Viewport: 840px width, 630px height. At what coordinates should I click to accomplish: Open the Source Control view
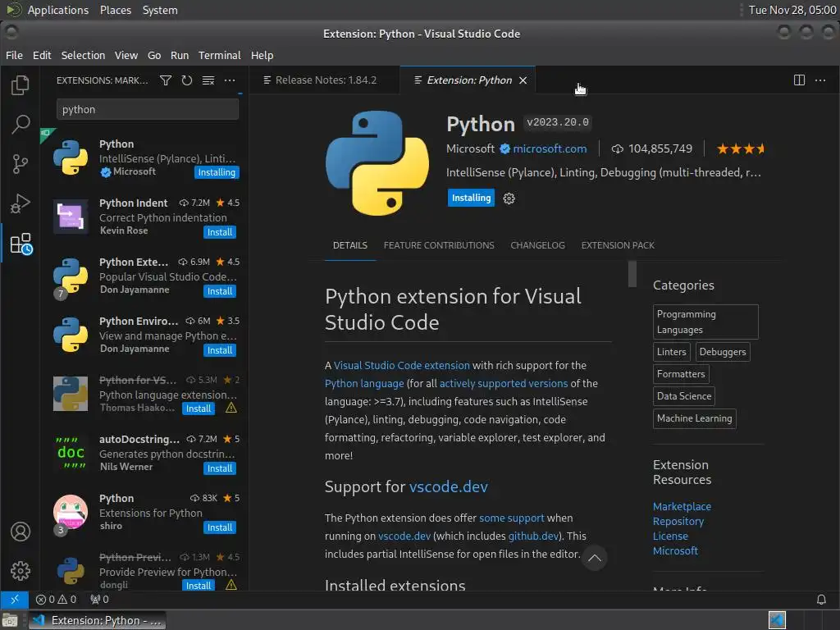pos(21,164)
